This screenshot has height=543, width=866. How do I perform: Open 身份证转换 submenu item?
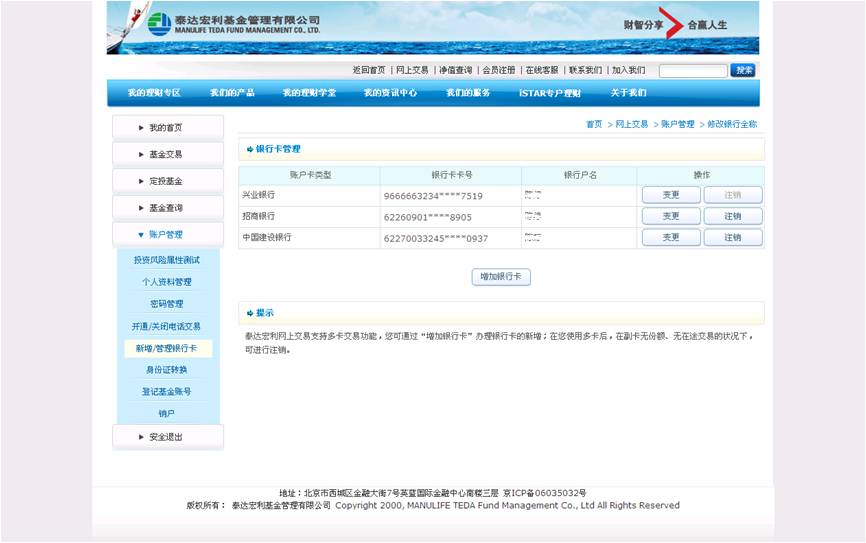point(167,370)
